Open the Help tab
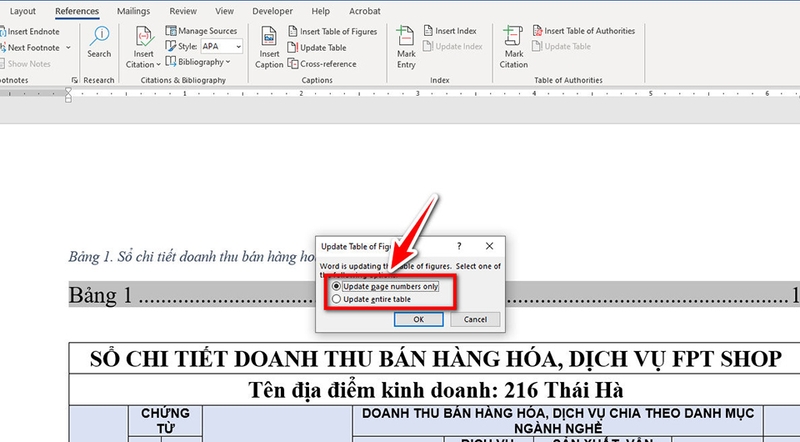Viewport: 800px width, 442px height. click(x=320, y=11)
